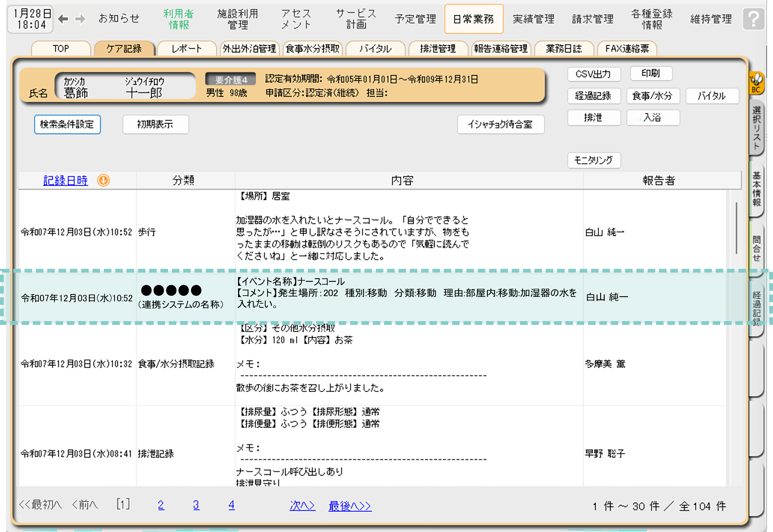Viewport: 773px width, 532px height.
Task: Click the back arrow navigation icon
Action: click(63, 19)
